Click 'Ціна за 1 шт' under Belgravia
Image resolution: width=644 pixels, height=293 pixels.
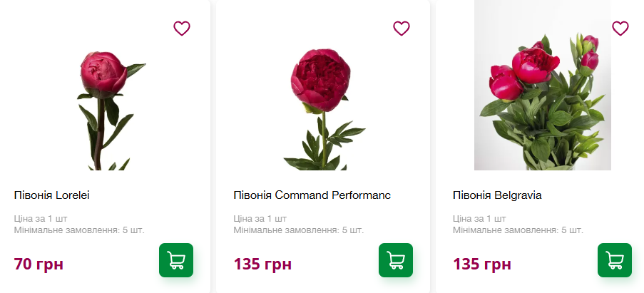tap(479, 218)
